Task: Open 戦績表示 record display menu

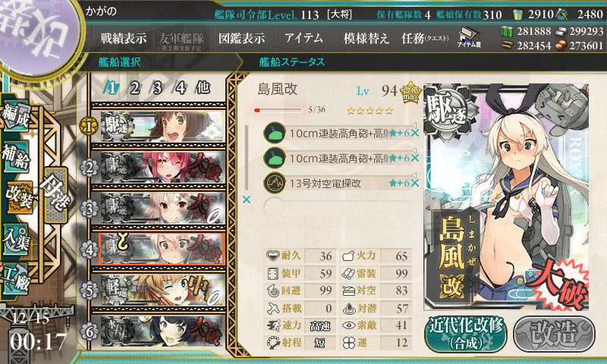Action: click(124, 38)
